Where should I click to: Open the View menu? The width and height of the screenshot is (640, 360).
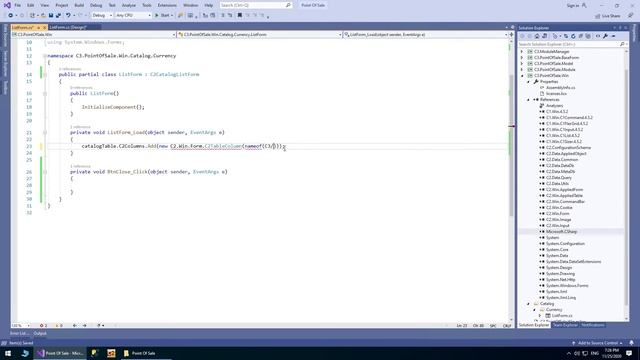(x=44, y=5)
